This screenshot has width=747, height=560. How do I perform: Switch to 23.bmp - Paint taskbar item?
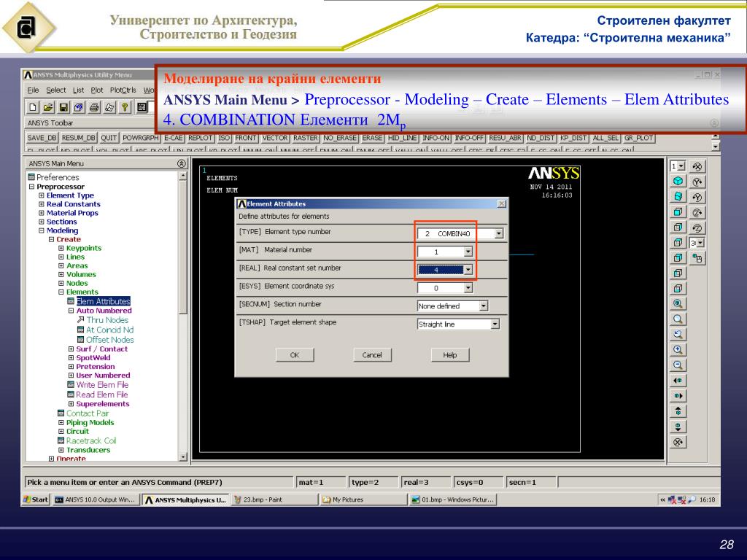click(x=274, y=499)
